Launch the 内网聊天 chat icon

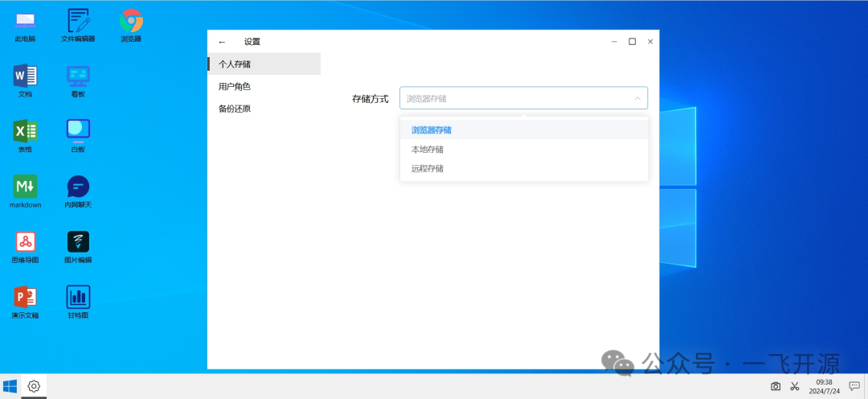[x=78, y=188]
